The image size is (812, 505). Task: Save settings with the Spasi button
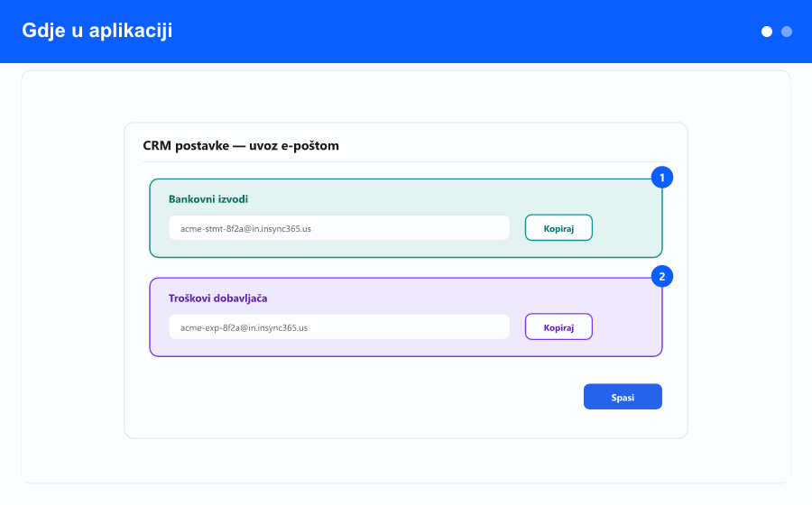[x=623, y=397]
